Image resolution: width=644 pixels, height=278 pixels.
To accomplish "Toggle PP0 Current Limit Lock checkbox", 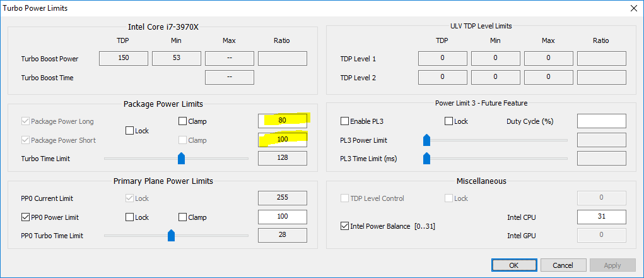I will click(129, 198).
